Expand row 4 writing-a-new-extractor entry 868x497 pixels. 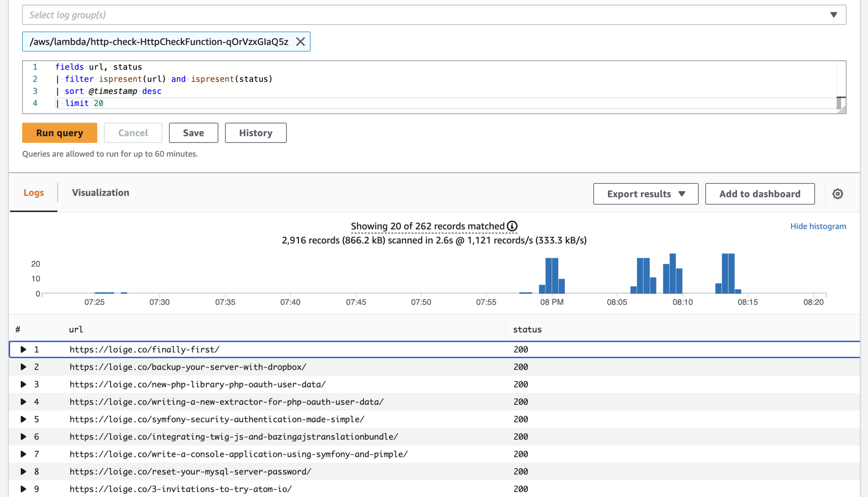tap(23, 402)
